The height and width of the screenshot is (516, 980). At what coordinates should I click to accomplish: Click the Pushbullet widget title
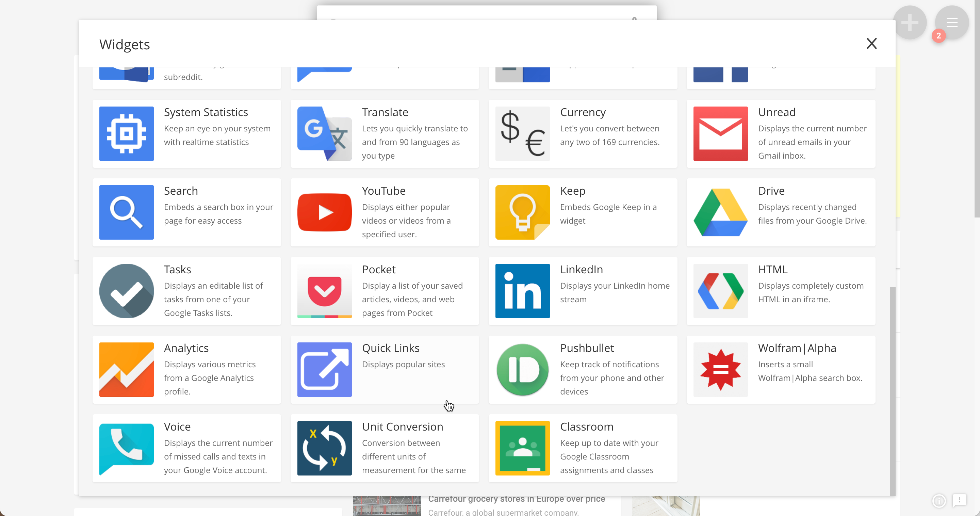587,348
